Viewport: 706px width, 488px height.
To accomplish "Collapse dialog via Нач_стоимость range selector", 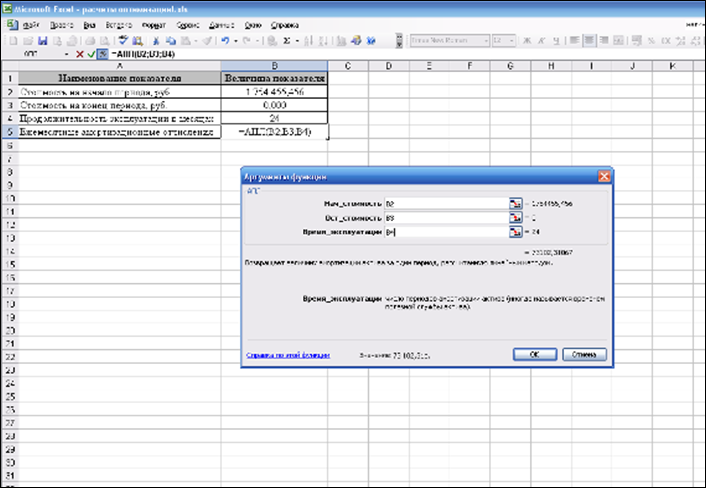I will click(516, 203).
